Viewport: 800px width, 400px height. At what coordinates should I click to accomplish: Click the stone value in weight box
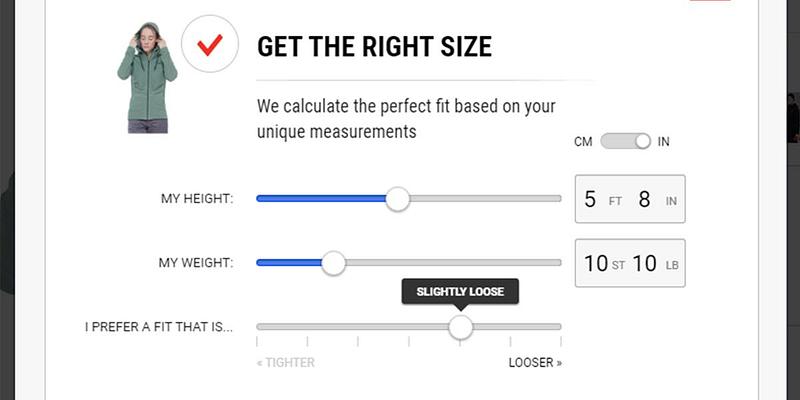pos(595,263)
